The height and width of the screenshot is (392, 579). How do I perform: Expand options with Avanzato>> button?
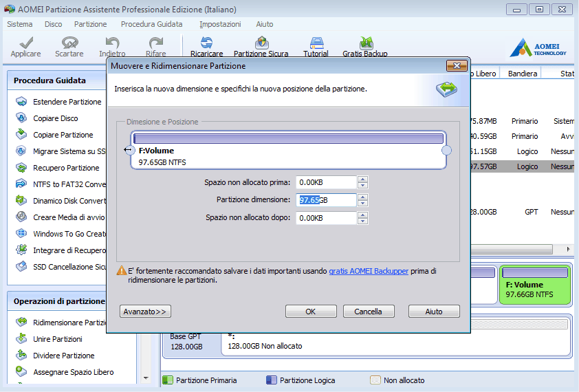coord(145,312)
